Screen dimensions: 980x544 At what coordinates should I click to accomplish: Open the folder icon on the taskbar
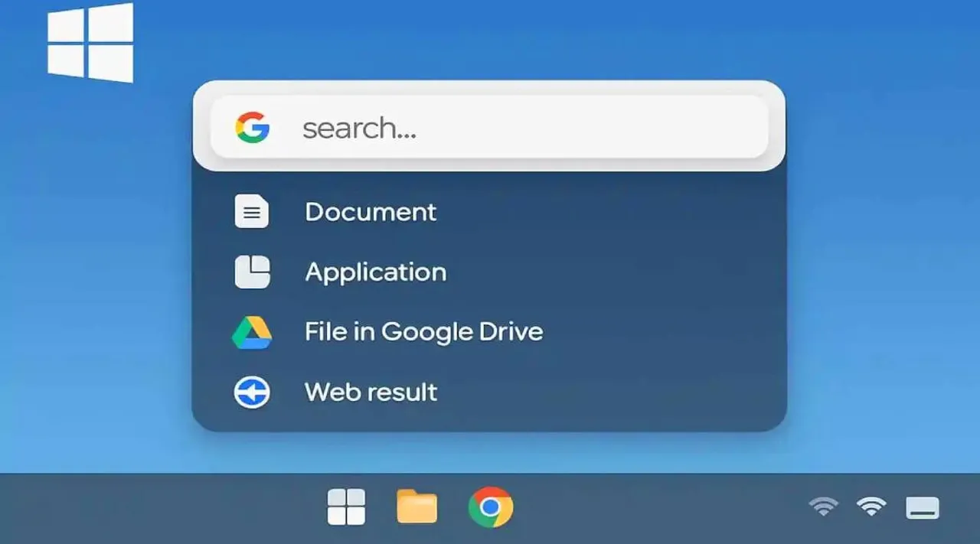point(416,507)
